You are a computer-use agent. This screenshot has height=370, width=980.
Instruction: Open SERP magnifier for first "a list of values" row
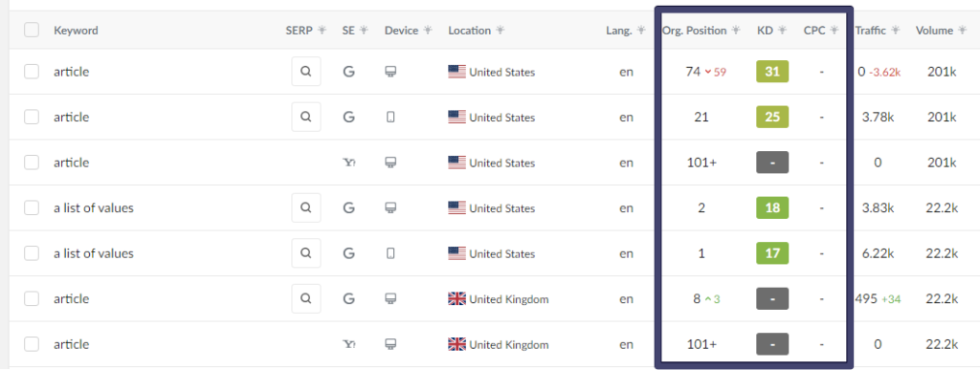point(305,207)
